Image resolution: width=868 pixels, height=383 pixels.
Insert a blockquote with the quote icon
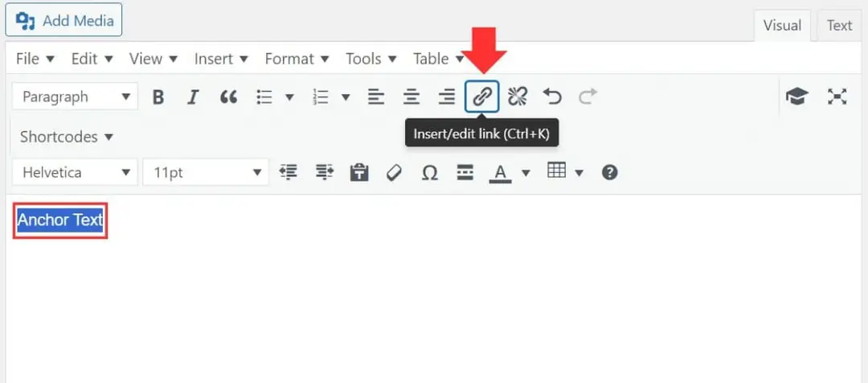pyautogui.click(x=228, y=97)
